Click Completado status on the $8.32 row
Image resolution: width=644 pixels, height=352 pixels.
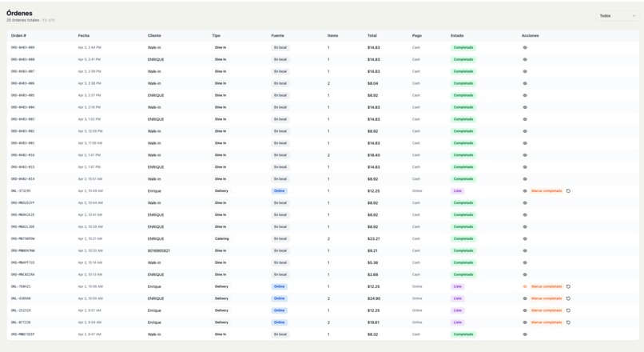(x=463, y=334)
